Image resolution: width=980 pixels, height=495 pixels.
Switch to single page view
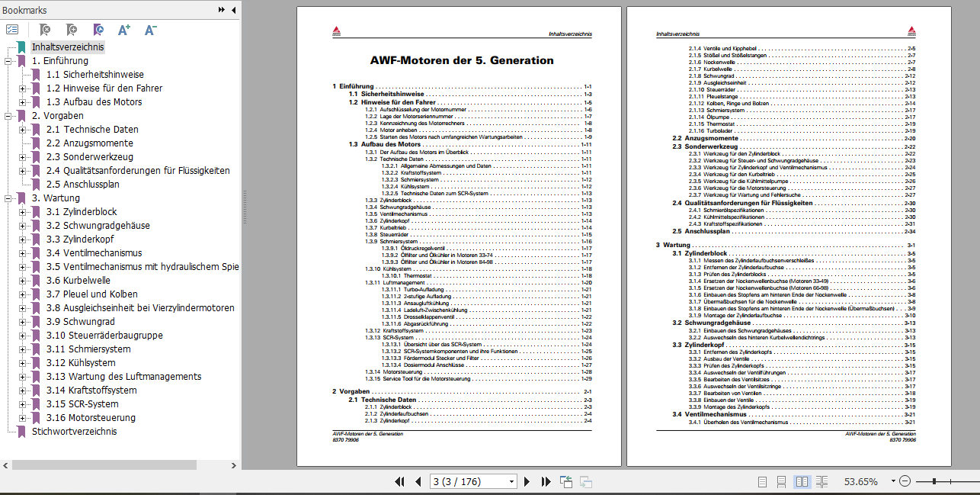763,481
